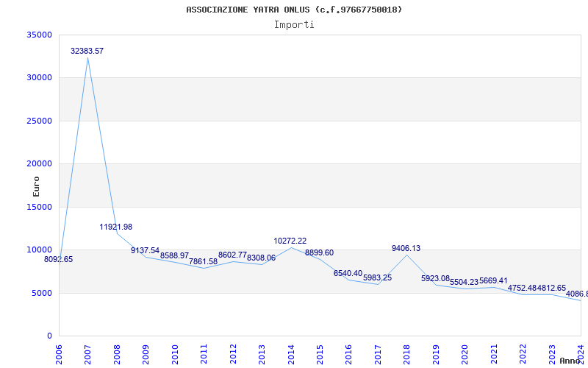Select the data label 8899.60
Image resolution: width=588 pixels, height=368 pixels.
(319, 252)
